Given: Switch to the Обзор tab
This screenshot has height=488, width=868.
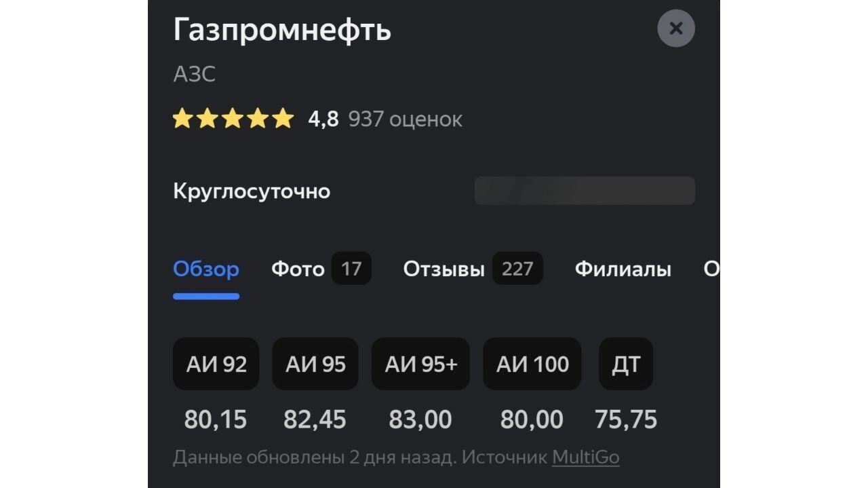Looking at the screenshot, I should click(206, 269).
